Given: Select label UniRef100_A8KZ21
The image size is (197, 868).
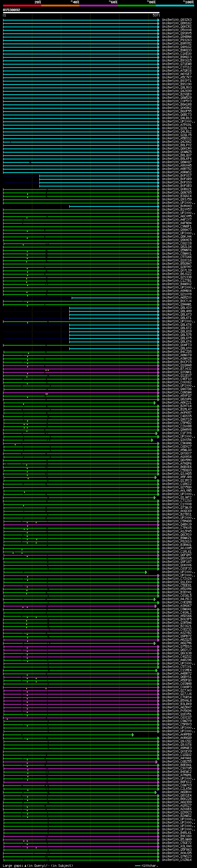Looking at the screenshot, I should tap(177, 403).
